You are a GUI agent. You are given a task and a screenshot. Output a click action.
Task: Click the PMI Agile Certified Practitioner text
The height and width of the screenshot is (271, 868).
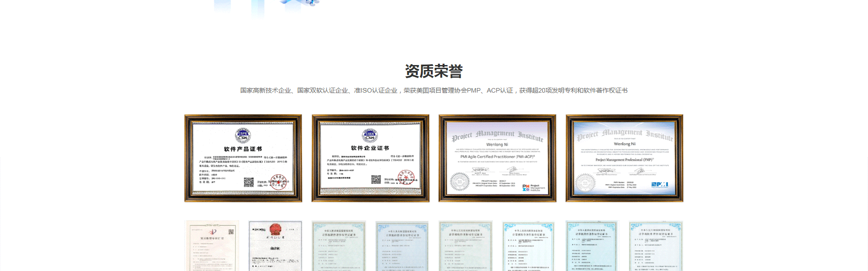497,157
